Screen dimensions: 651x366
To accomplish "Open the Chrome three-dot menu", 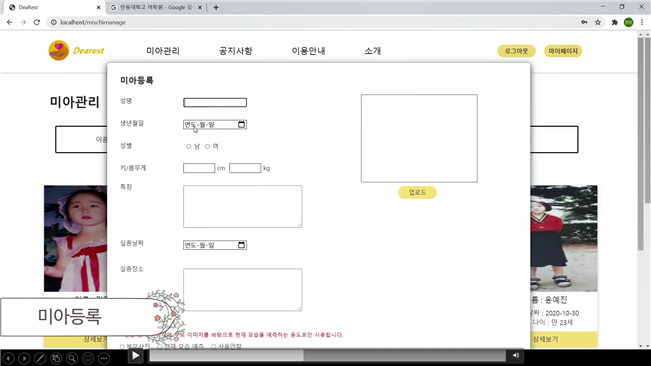I will click(x=642, y=22).
